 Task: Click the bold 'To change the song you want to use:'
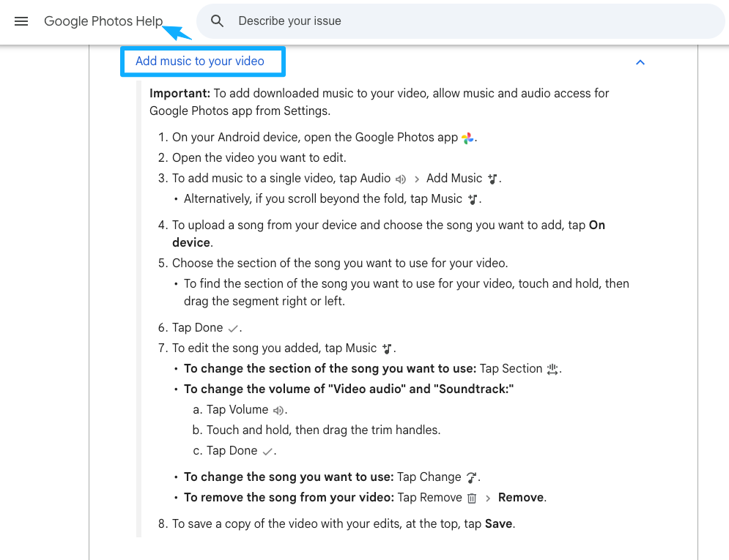tap(289, 477)
